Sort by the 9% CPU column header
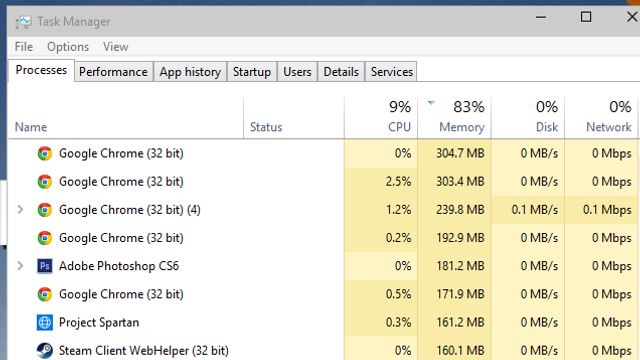The height and width of the screenshot is (360, 640). [381, 118]
